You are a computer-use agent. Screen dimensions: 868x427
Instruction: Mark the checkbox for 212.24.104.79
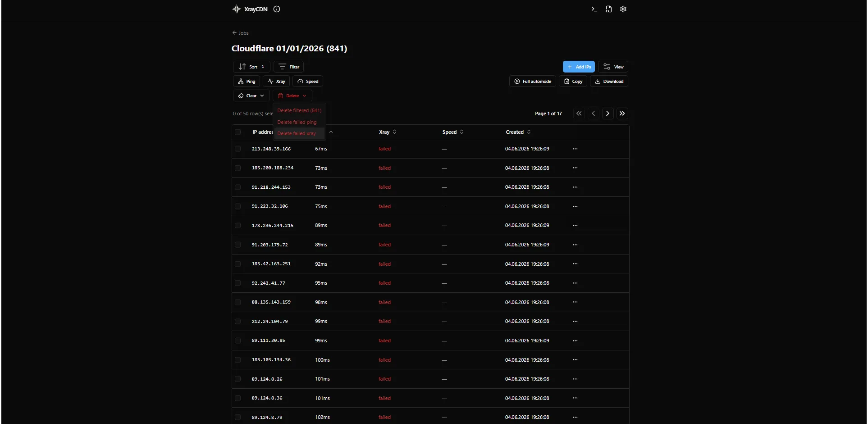(238, 321)
